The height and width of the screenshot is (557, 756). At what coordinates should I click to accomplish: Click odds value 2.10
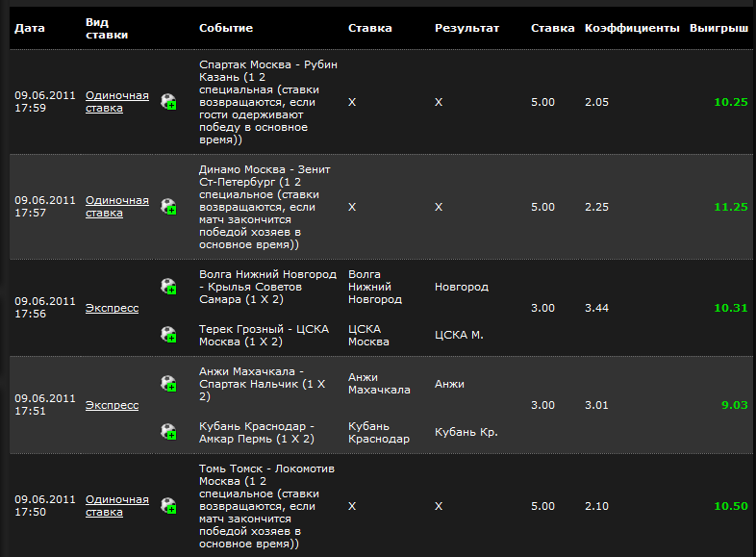tap(597, 506)
